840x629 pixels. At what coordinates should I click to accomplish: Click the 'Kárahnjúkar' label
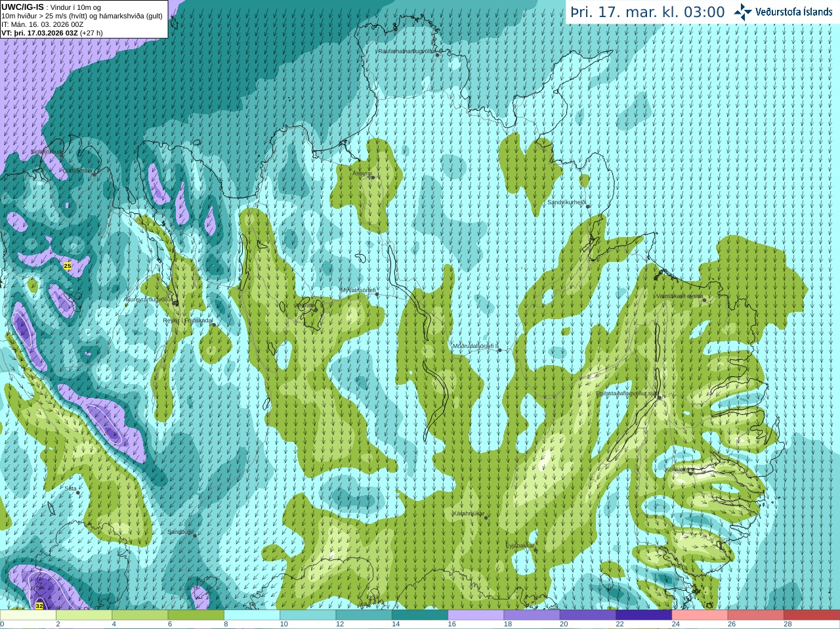tap(469, 513)
